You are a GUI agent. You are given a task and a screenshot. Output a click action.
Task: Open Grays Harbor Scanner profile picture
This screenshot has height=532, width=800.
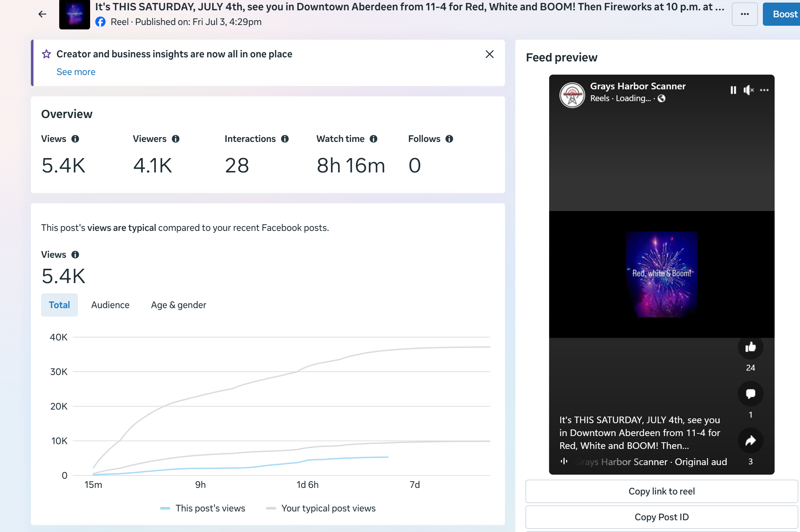[572, 95]
